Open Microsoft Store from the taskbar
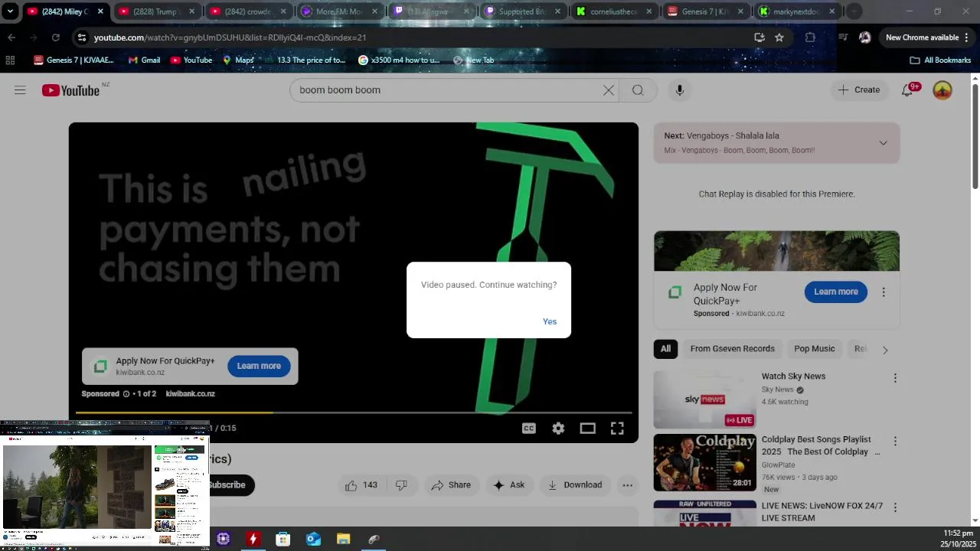This screenshot has height=551, width=980. [283, 540]
